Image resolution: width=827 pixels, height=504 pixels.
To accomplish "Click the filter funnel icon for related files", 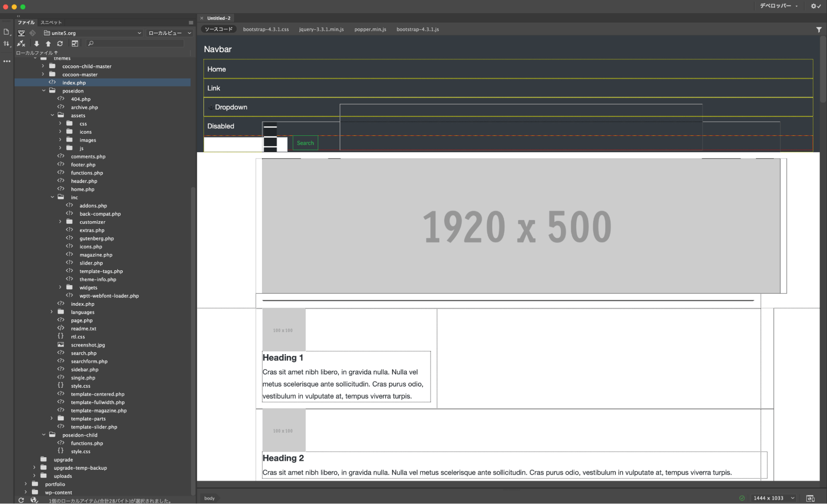I will [x=818, y=29].
